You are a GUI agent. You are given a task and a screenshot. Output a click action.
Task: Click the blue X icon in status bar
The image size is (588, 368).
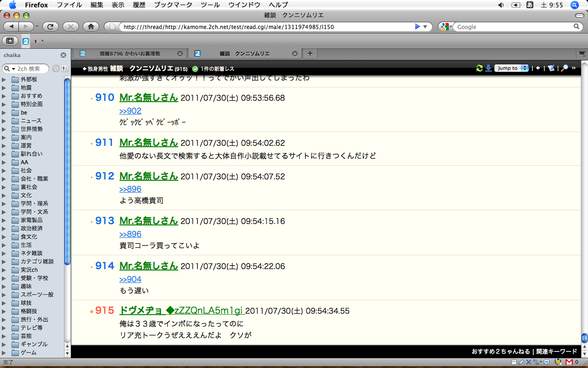(x=529, y=362)
